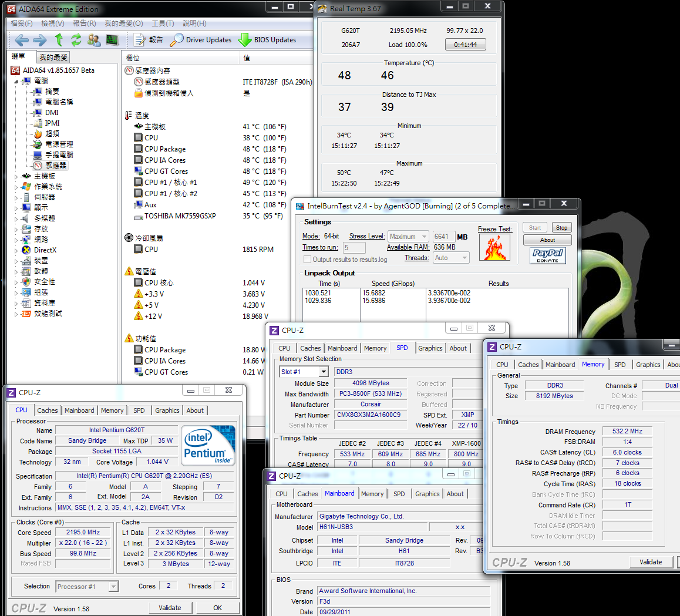Image resolution: width=680 pixels, height=616 pixels.
Task: Click the Times to run input field
Action: pyautogui.click(x=354, y=247)
